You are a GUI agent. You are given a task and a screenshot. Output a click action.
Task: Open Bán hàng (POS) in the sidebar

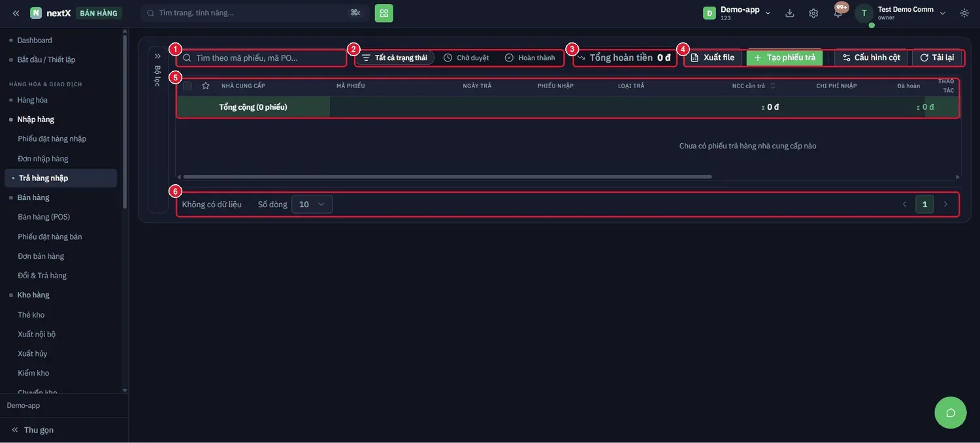(x=44, y=217)
